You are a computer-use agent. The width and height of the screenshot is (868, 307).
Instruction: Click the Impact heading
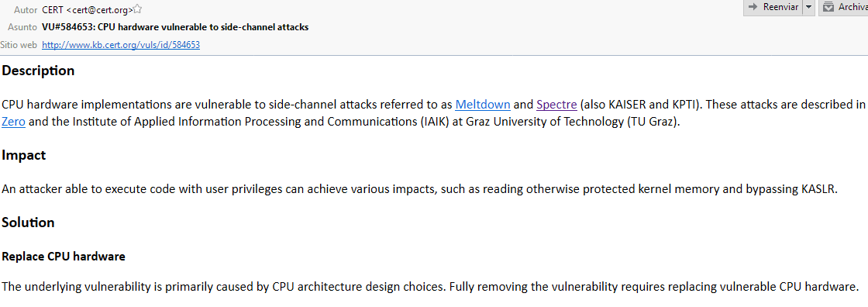coord(24,155)
